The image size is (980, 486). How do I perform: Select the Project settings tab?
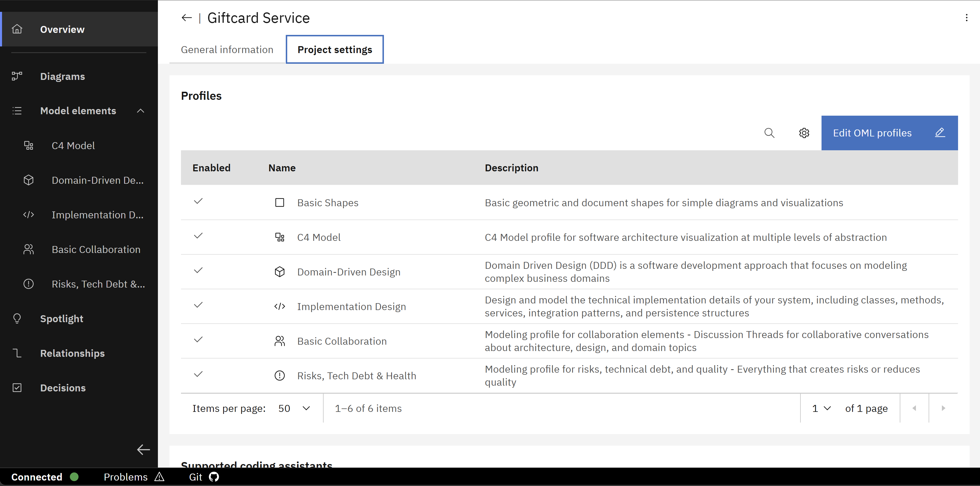[335, 49]
